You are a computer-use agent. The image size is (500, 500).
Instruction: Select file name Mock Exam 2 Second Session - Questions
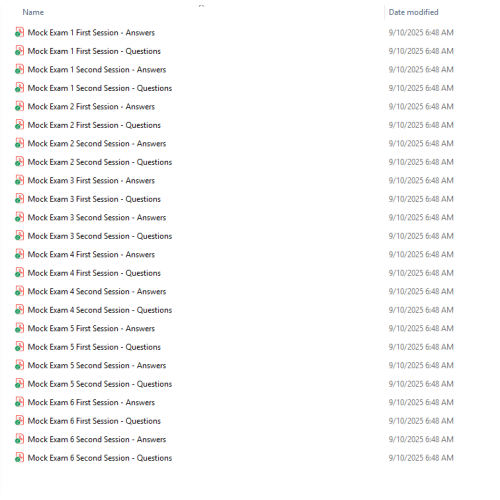pyautogui.click(x=100, y=162)
